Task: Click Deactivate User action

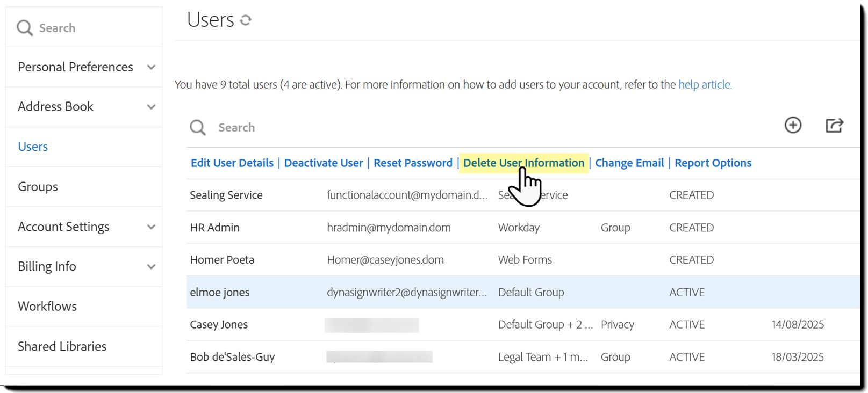Action: coord(324,163)
